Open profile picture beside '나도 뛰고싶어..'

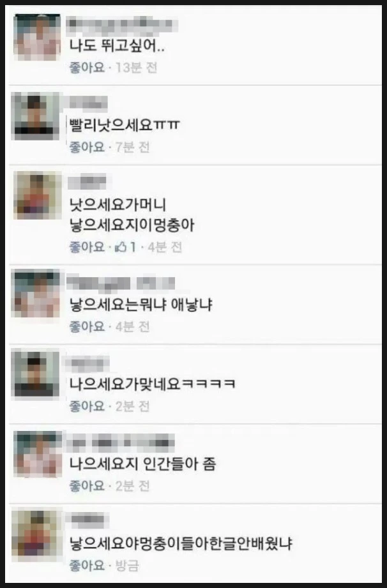37,37
